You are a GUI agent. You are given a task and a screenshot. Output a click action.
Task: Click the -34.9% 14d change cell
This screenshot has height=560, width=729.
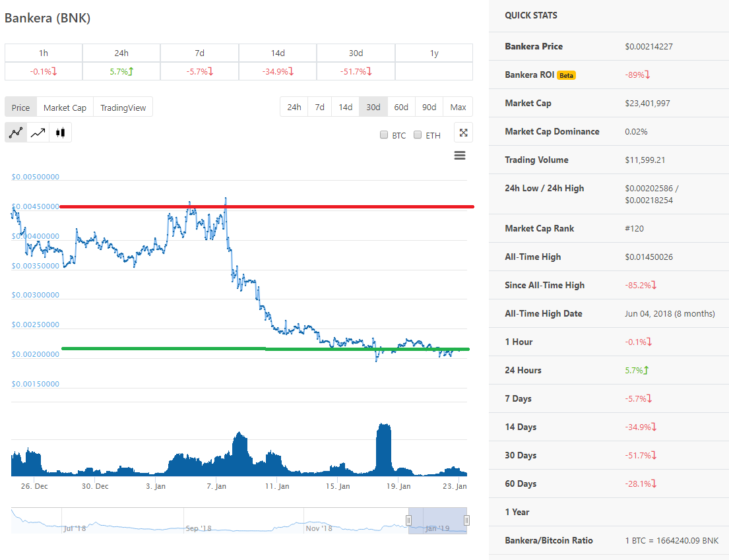[278, 72]
